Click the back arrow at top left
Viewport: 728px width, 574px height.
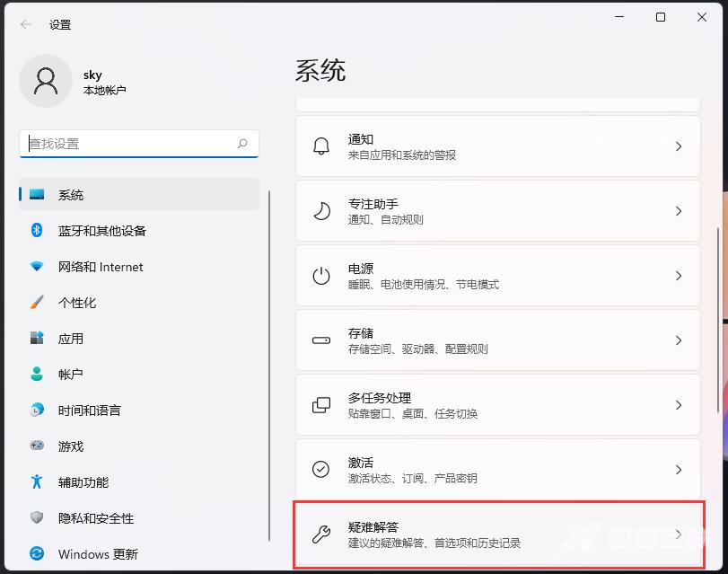tap(24, 24)
